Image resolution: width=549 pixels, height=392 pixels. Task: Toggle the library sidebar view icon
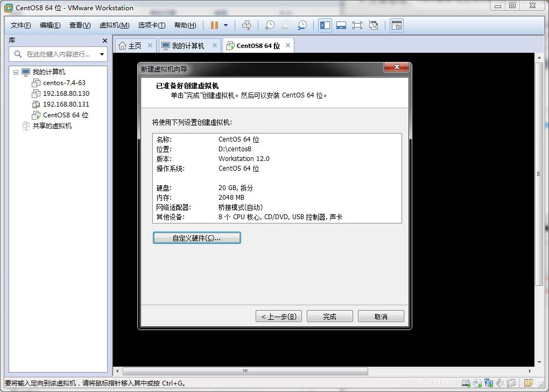tap(325, 25)
